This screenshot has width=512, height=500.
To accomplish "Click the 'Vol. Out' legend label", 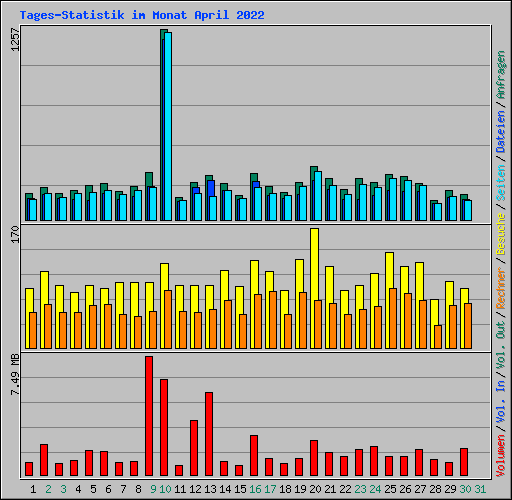I will click(x=501, y=345).
